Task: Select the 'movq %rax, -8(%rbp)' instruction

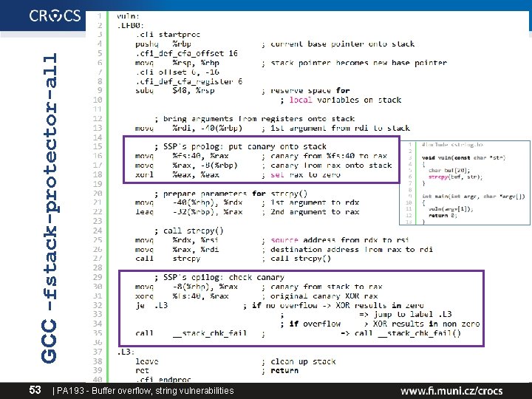Action: pos(186,166)
